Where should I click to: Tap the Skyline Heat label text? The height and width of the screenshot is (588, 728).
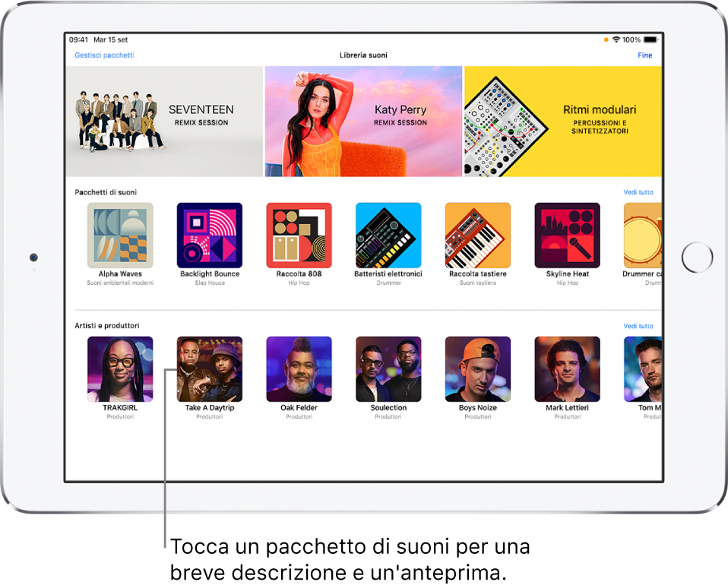[x=568, y=273]
